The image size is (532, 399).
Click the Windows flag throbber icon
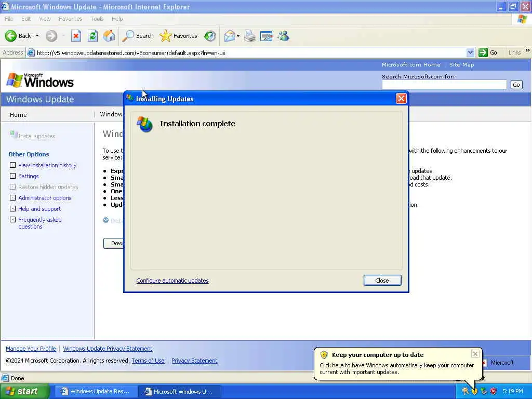point(522,19)
